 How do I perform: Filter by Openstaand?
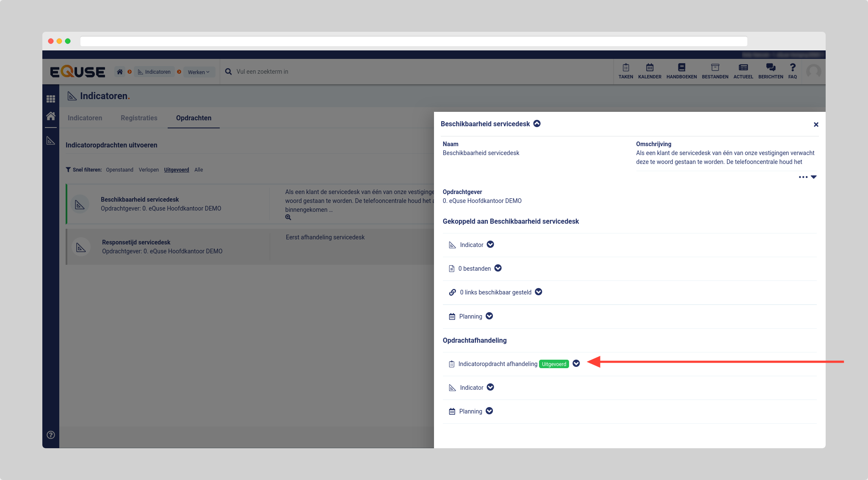(119, 170)
